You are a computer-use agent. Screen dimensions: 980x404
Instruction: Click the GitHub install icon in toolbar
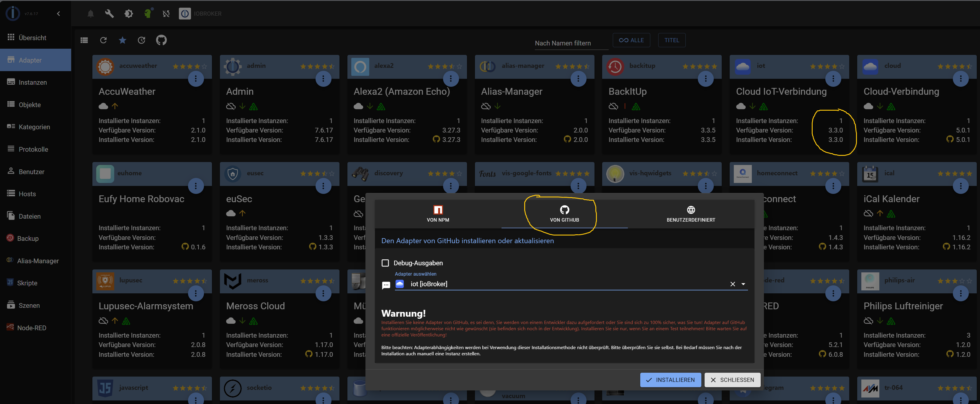pos(161,40)
